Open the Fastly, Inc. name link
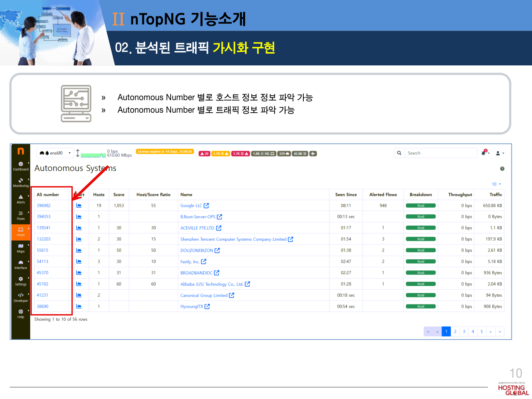The height and width of the screenshot is (399, 532). coord(190,262)
